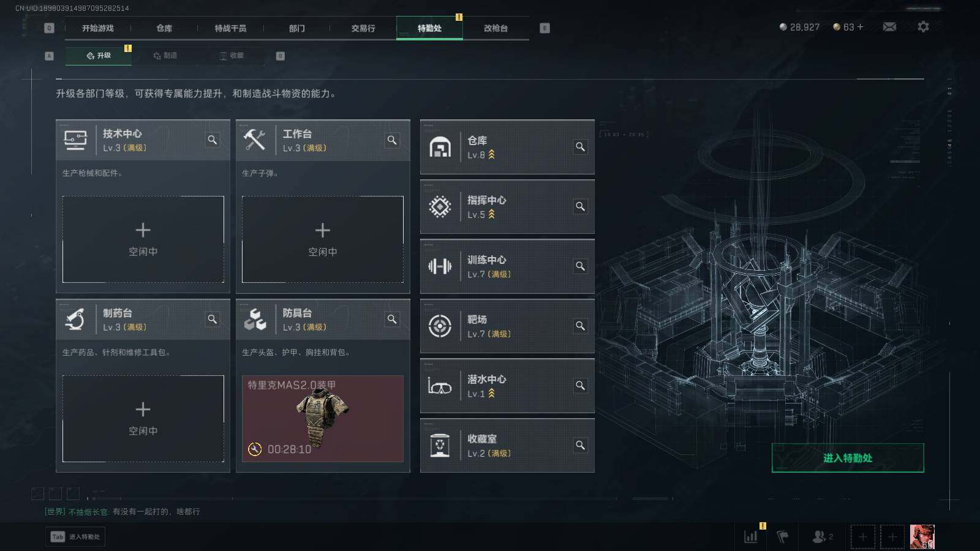Switch to the 改枪台 tab

coord(496,28)
